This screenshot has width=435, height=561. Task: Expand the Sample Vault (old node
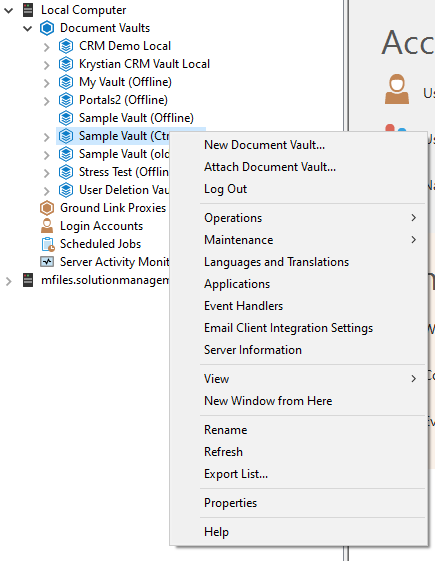tap(47, 155)
